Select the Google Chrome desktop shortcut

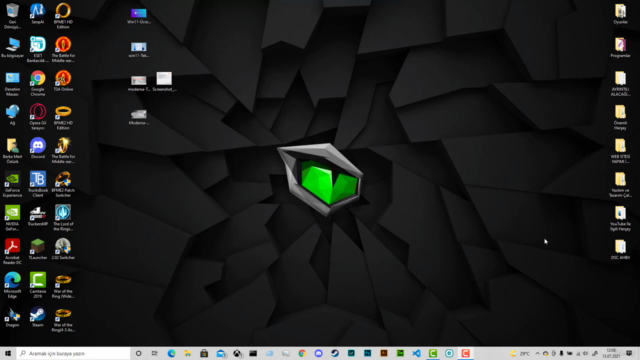[38, 83]
